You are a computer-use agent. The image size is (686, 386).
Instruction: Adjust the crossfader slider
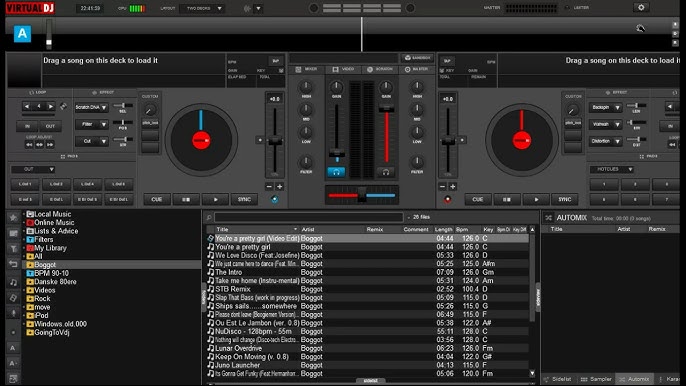coord(362,195)
